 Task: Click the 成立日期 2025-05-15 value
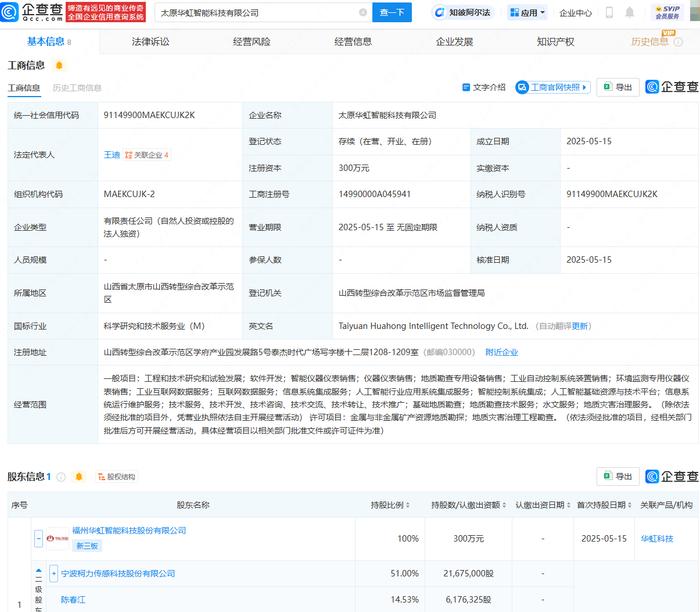589,142
